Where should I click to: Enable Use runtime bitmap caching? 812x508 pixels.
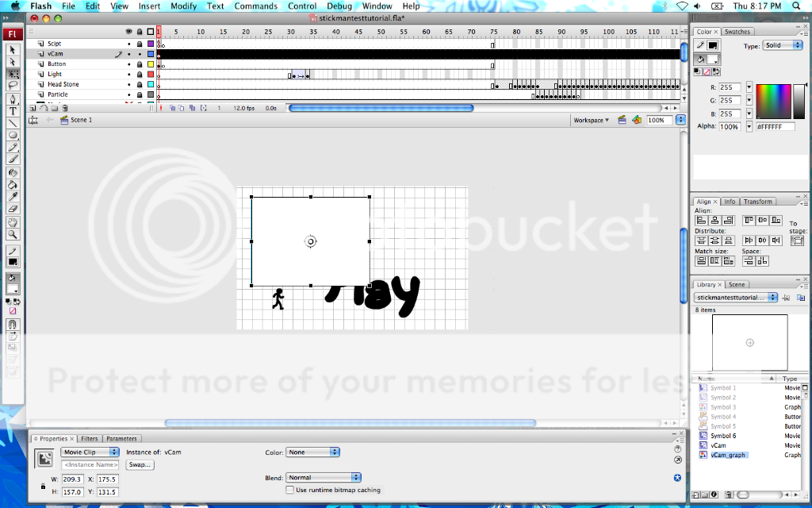[290, 490]
